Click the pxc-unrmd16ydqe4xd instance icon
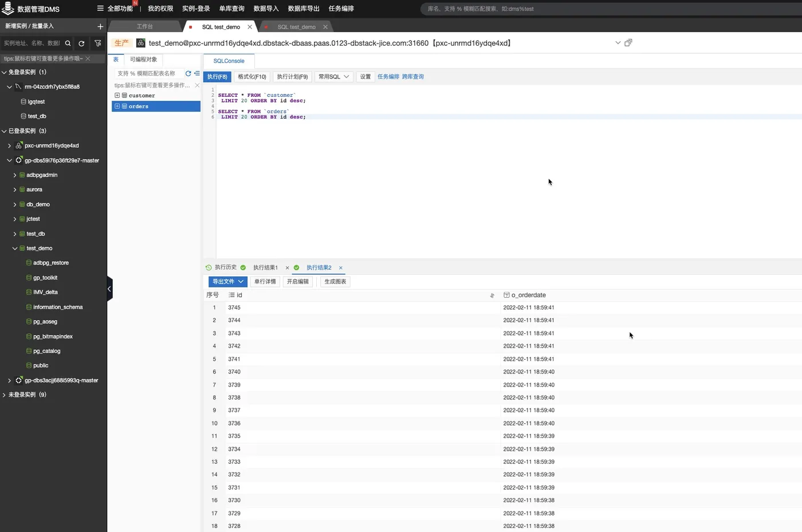 tap(19, 145)
